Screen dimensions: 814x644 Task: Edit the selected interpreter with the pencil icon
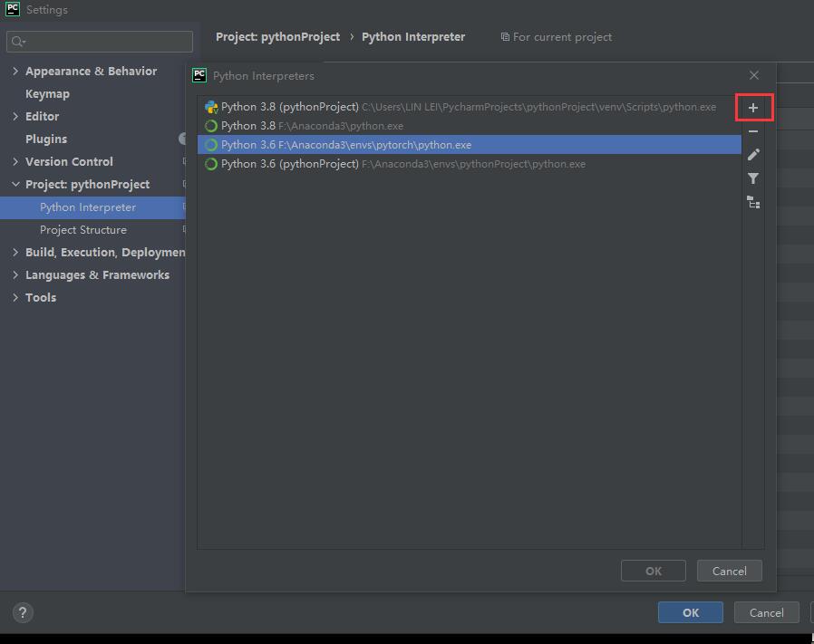click(x=753, y=154)
